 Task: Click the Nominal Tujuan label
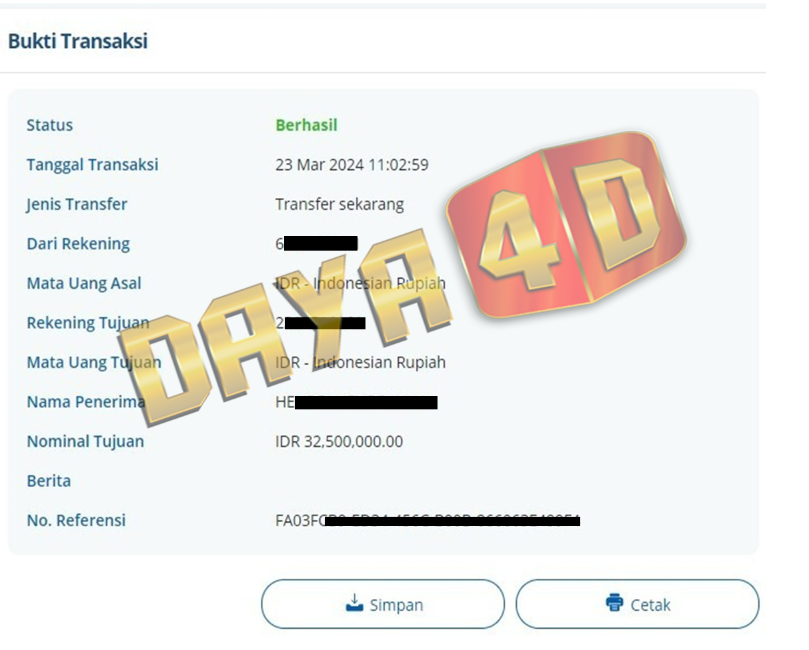click(85, 442)
